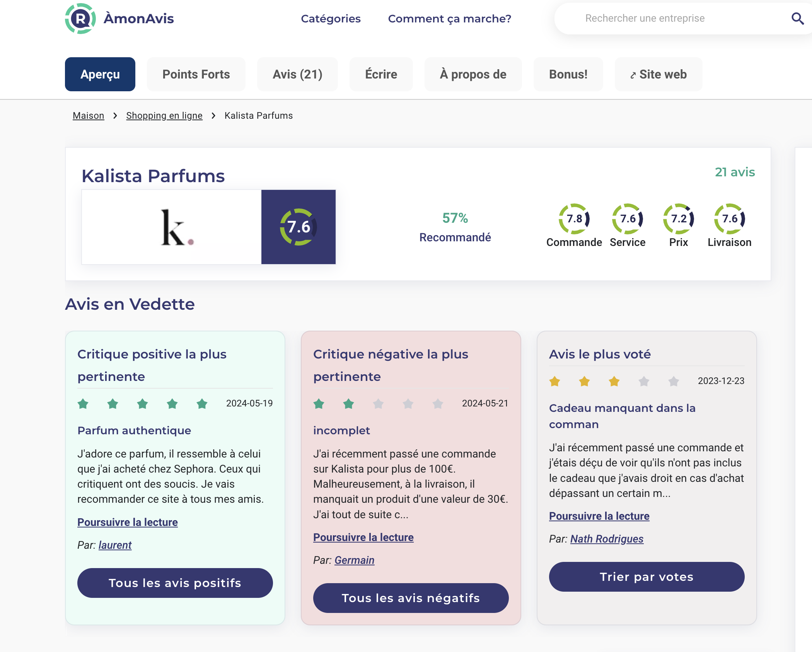Click the 7.2 Prix rating gauge
Image resolution: width=812 pixels, height=652 pixels.
(679, 218)
